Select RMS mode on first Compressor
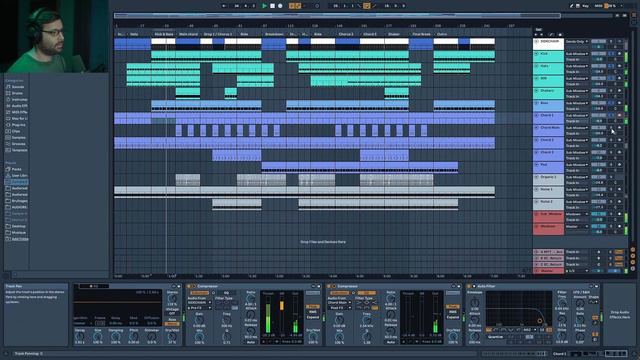 (x=313, y=311)
